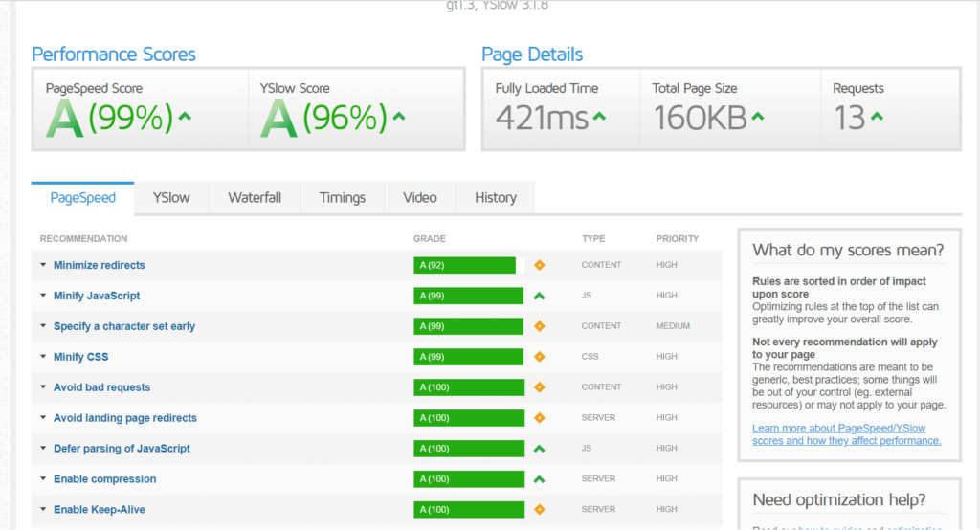This screenshot has width=980, height=530.
Task: Click the green up arrow for Defer parsing of JavaScript
Action: pyautogui.click(x=540, y=449)
